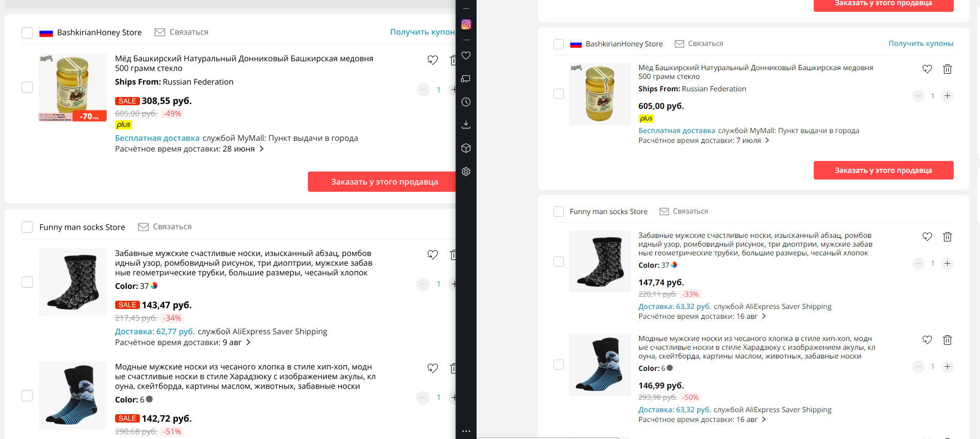Open Получить купоны link in right window
This screenshot has height=439, width=980.
tap(921, 43)
